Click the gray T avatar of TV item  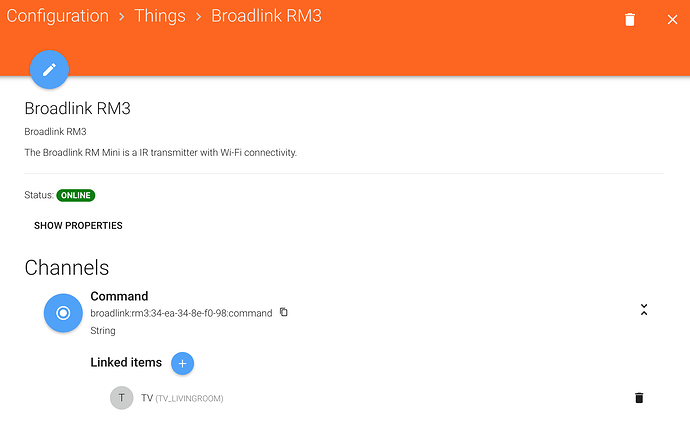point(121,398)
